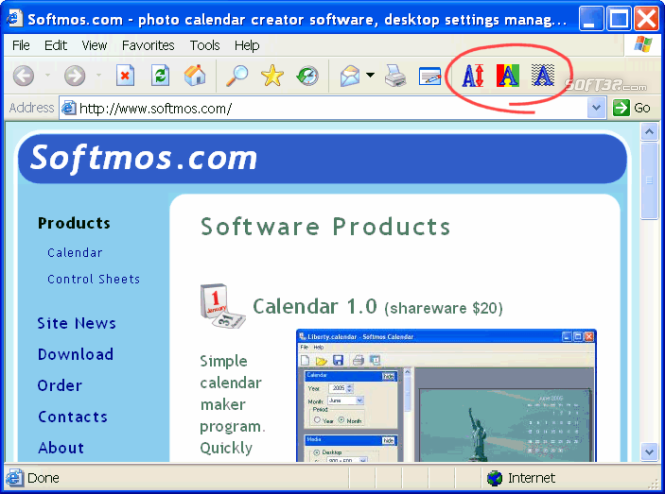Expand the Mail button dropdown arrow
This screenshot has width=665, height=494.
click(370, 76)
